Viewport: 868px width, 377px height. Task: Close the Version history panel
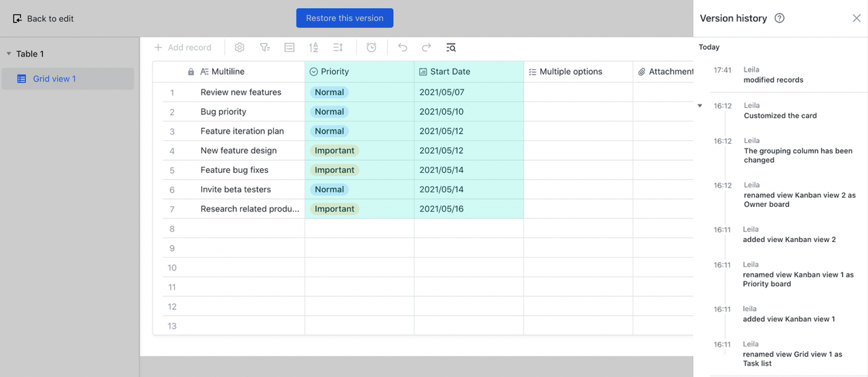coord(856,18)
